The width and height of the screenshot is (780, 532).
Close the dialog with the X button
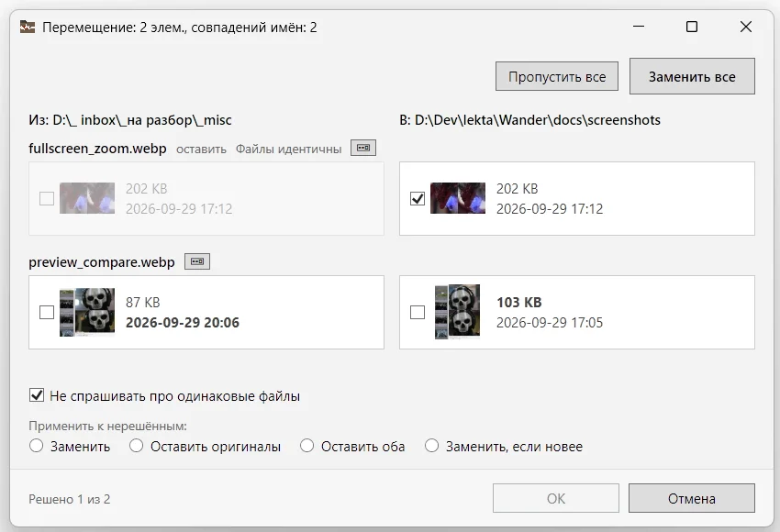pos(746,27)
